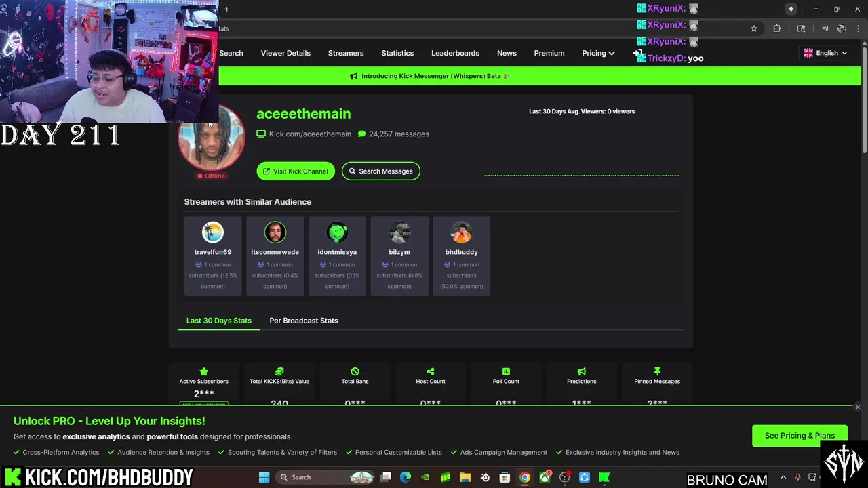
Task: Click the Predictions megaphone icon
Action: pos(582,371)
